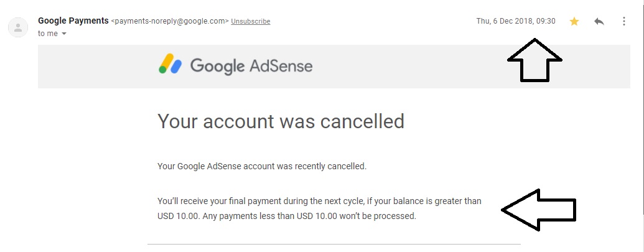Click the final payment paragraph text
The width and height of the screenshot is (644, 252).
pos(319,208)
